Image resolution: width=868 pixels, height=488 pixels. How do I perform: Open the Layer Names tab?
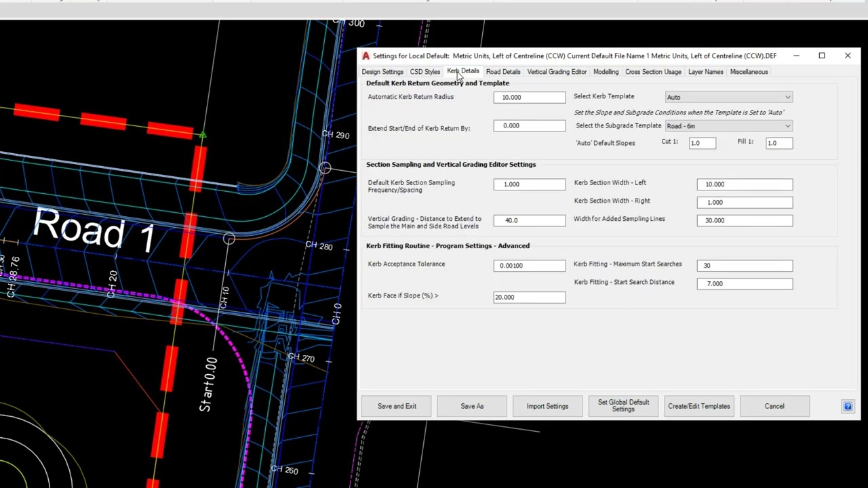(x=706, y=72)
